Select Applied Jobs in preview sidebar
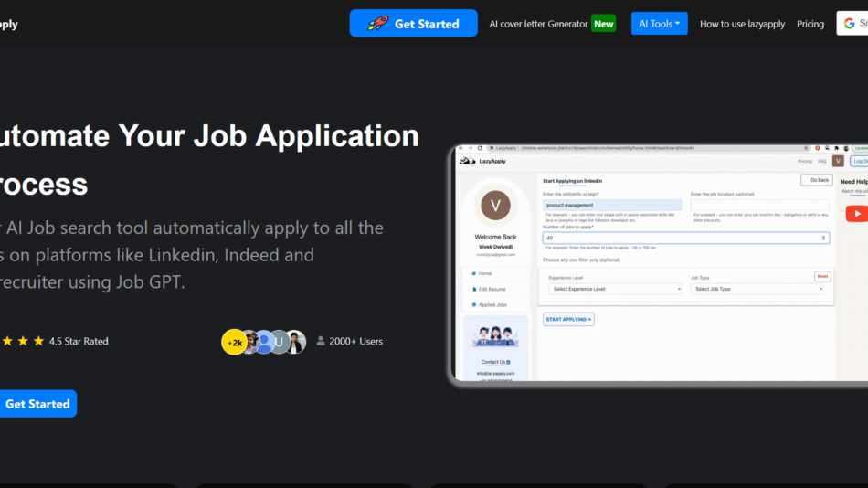This screenshot has height=488, width=868. point(492,304)
